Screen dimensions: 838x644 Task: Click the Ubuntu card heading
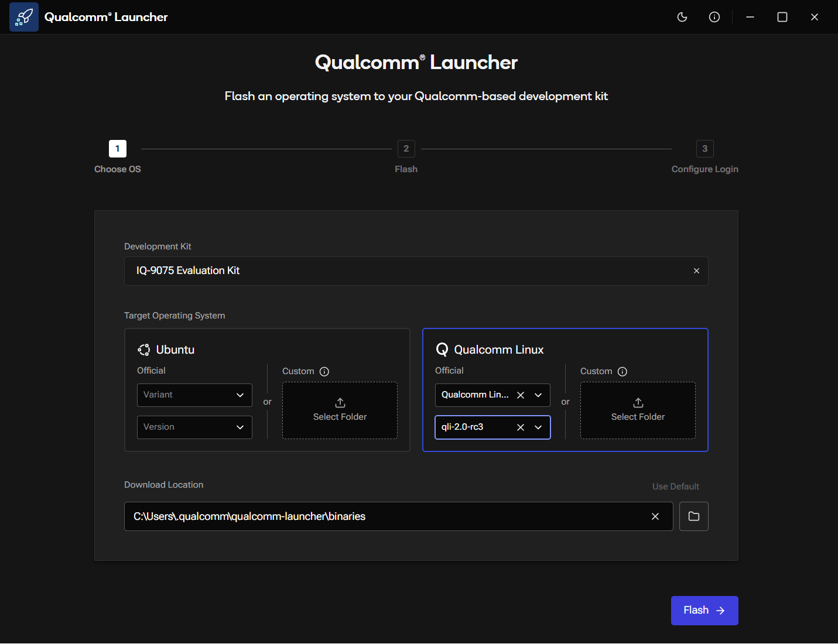(175, 350)
